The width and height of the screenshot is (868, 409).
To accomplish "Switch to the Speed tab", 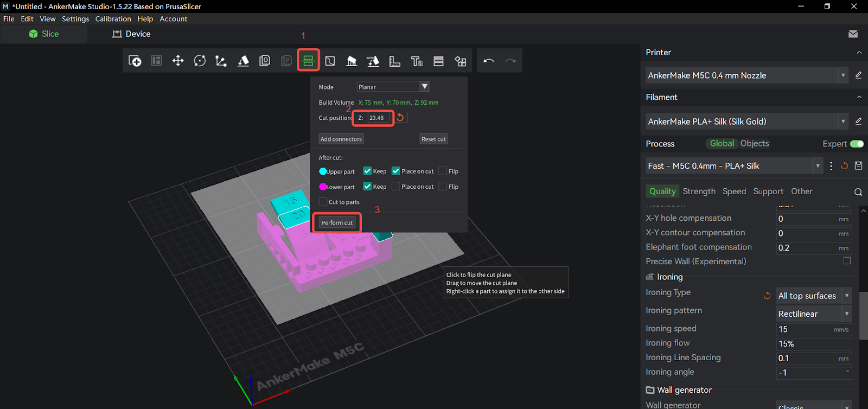I will [x=734, y=191].
